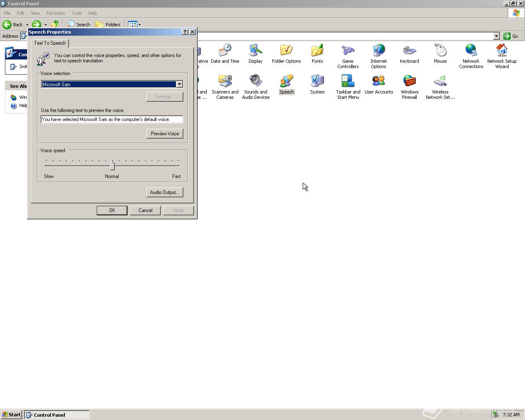Open the Favorites menu
Screen dimensions: 525x420
pyautogui.click(x=55, y=13)
